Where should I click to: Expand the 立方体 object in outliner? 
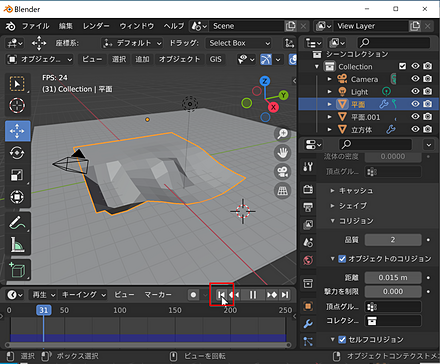click(329, 129)
